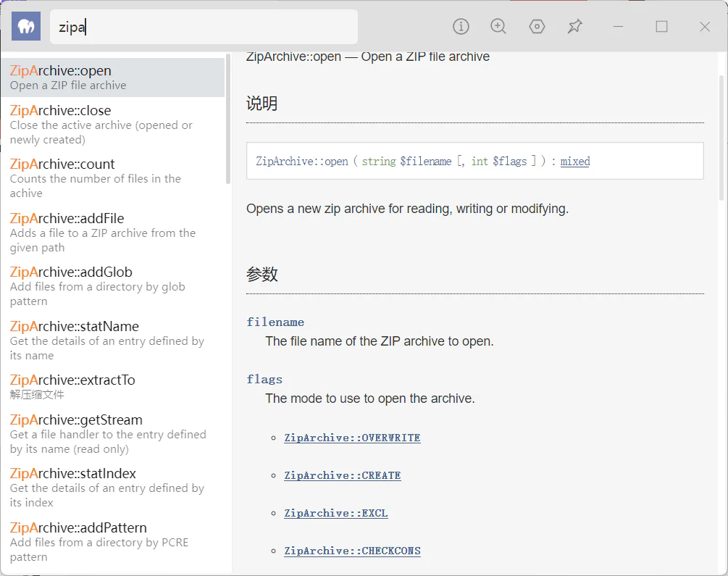Select the ZipArchive::statIndex result
This screenshot has height=576, width=728.
click(113, 488)
